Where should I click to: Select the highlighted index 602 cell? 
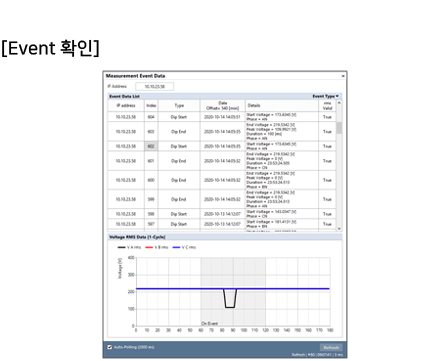point(151,146)
